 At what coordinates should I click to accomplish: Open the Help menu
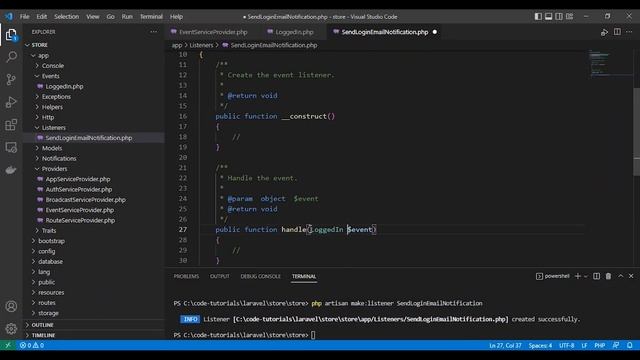[176, 17]
